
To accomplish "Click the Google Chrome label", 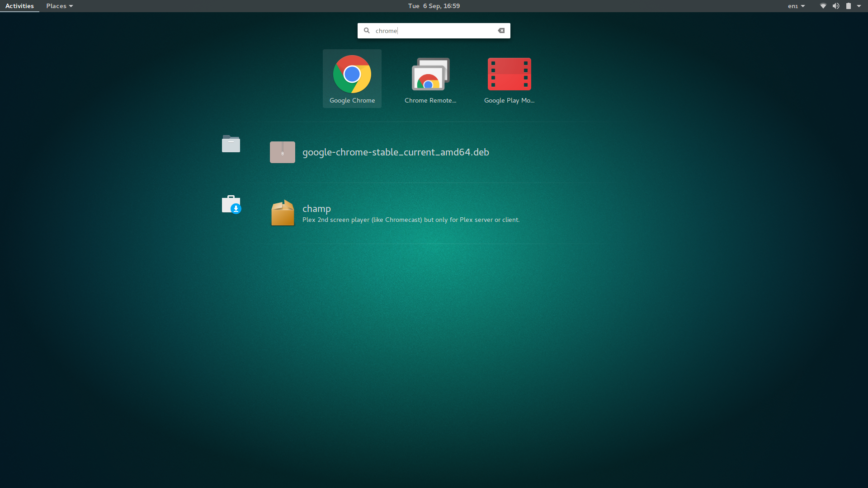I will (x=352, y=100).
